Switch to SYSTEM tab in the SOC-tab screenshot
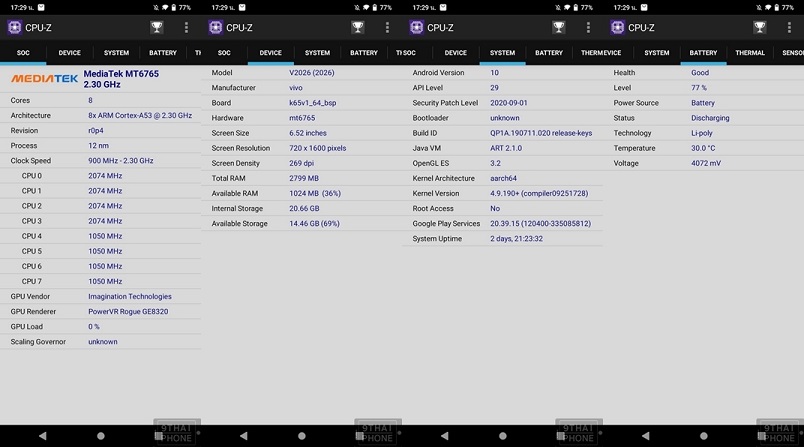The image size is (804, 447). [x=116, y=52]
